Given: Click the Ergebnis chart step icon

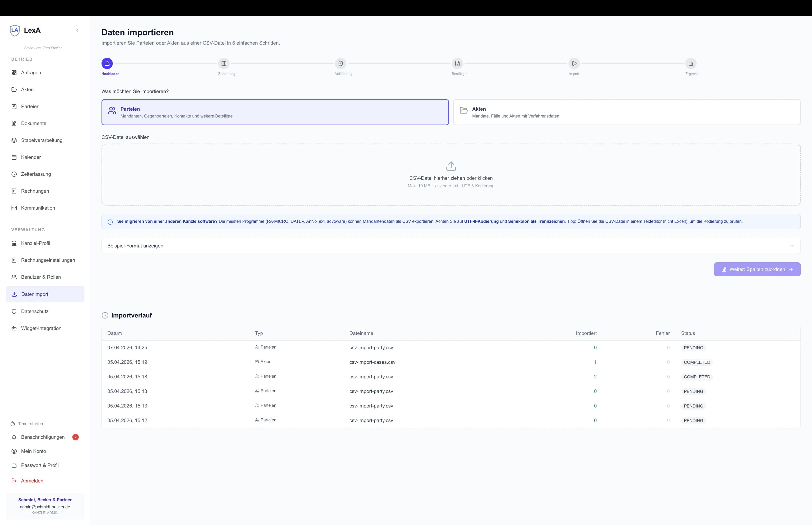Looking at the screenshot, I should click(691, 63).
